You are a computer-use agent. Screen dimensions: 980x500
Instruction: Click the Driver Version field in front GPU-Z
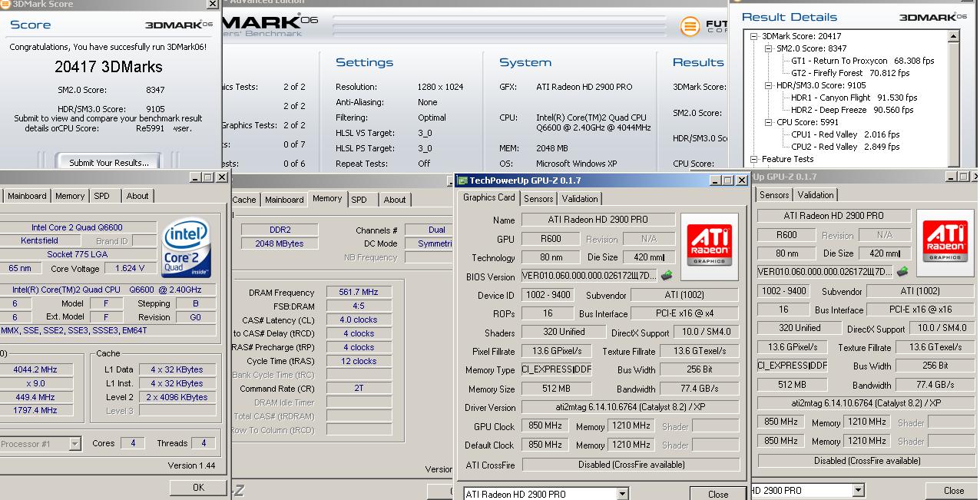click(631, 407)
